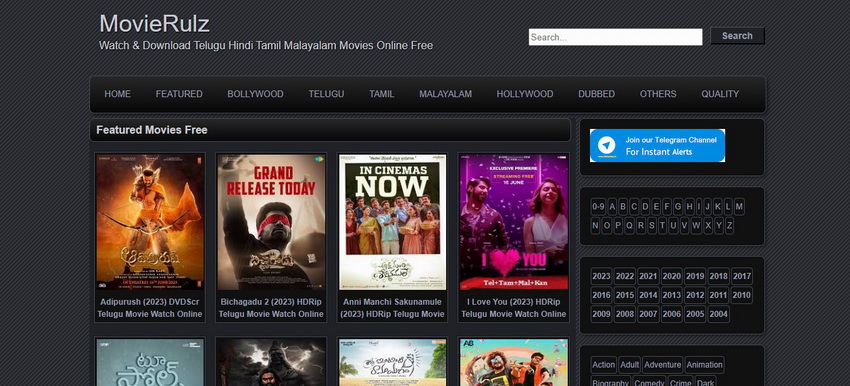Image resolution: width=850 pixels, height=386 pixels.
Task: Open the OTHERS menu
Action: [x=658, y=94]
